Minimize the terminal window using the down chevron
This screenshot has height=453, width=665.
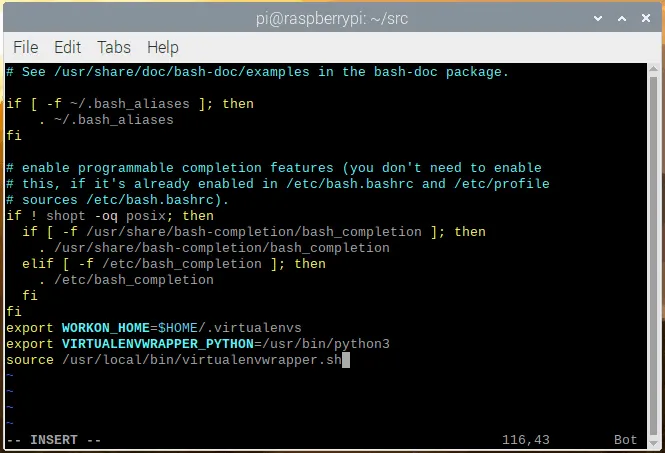click(598, 18)
